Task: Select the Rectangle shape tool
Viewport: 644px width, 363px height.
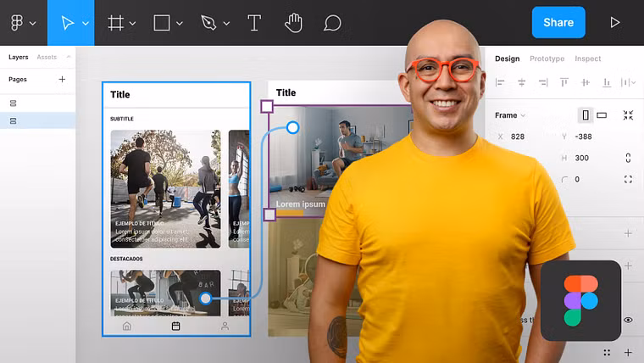Action: pos(161,23)
